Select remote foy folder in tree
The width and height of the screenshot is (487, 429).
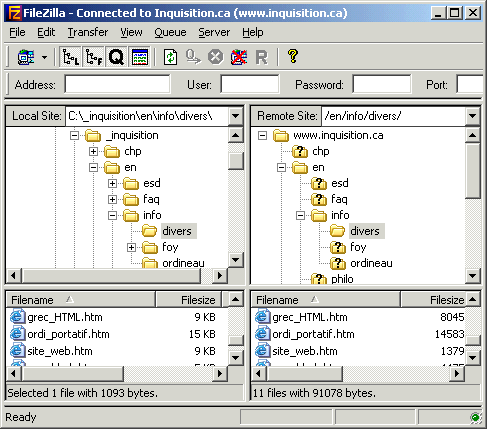coord(358,247)
